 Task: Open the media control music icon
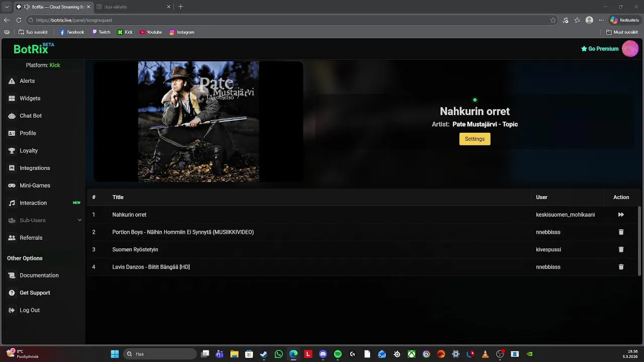[566, 20]
